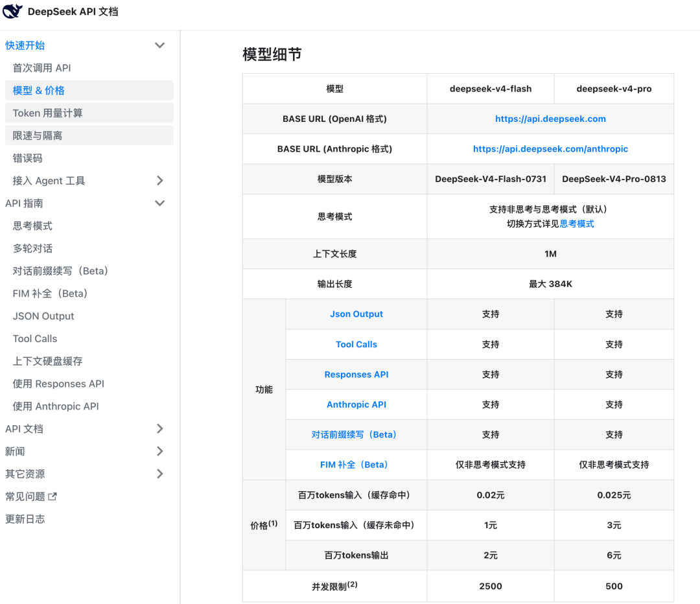Open 使用 Responses API sidebar item

(58, 384)
